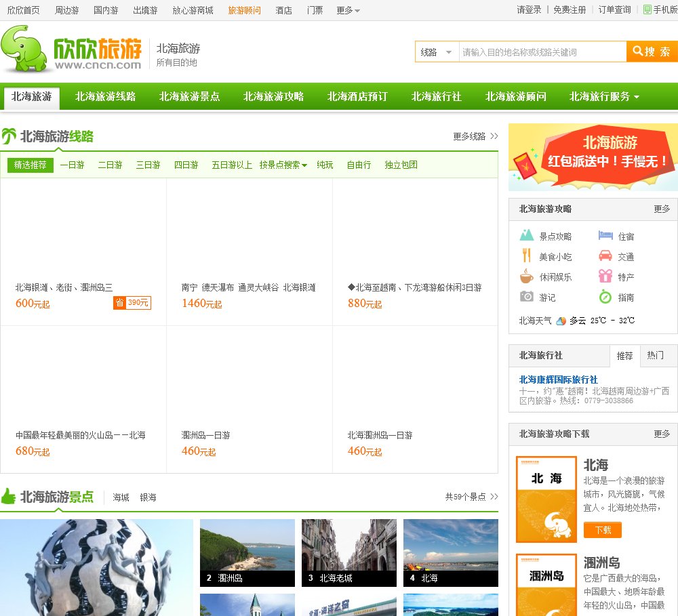Open route 北海至越南、下龙湾游船休闲3日游
Image resolution: width=678 pixels, height=616 pixels.
415,287
